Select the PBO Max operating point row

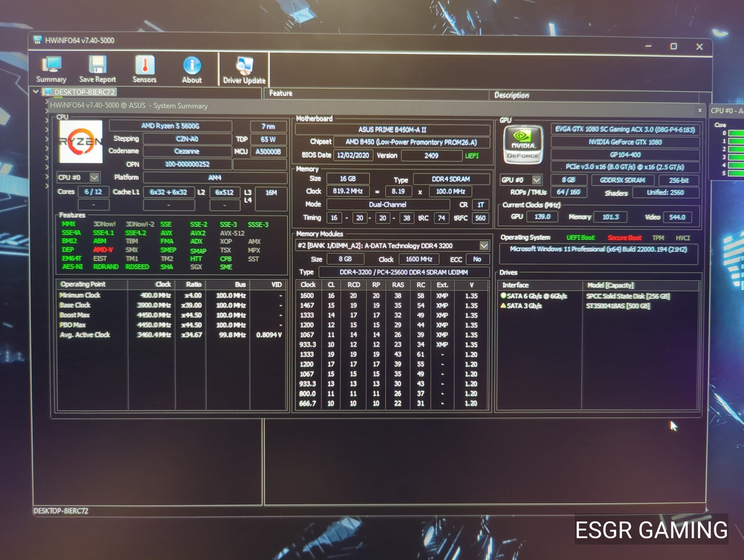(171, 325)
